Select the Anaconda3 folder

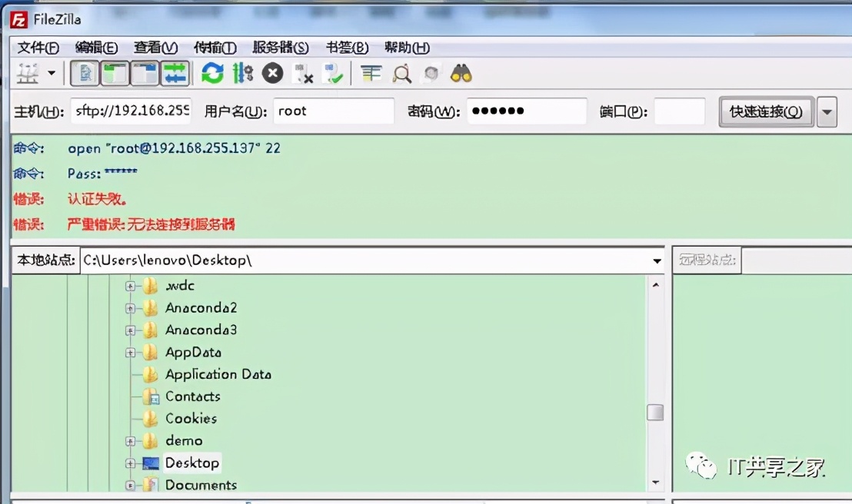pos(201,330)
